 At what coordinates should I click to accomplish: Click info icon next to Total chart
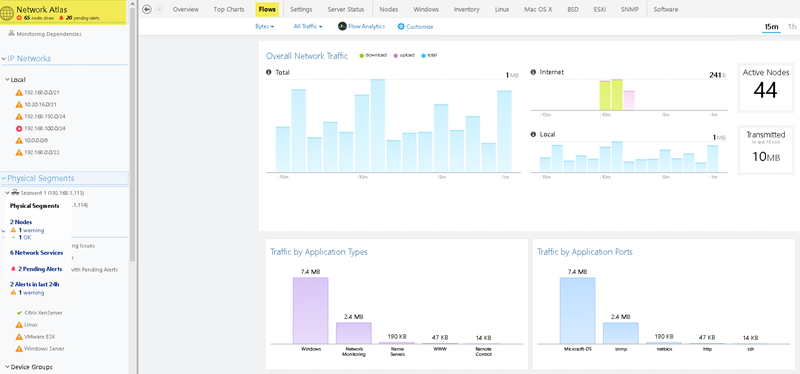269,72
